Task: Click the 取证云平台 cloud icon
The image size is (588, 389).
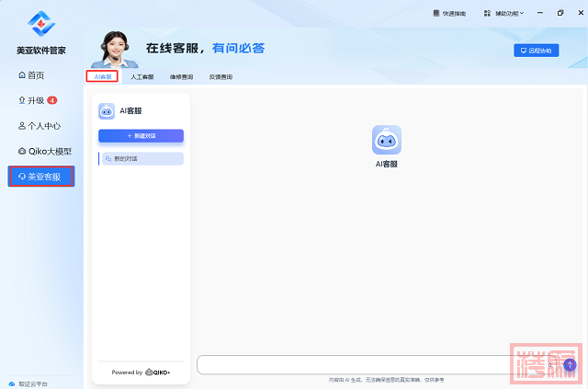Action: click(x=12, y=383)
